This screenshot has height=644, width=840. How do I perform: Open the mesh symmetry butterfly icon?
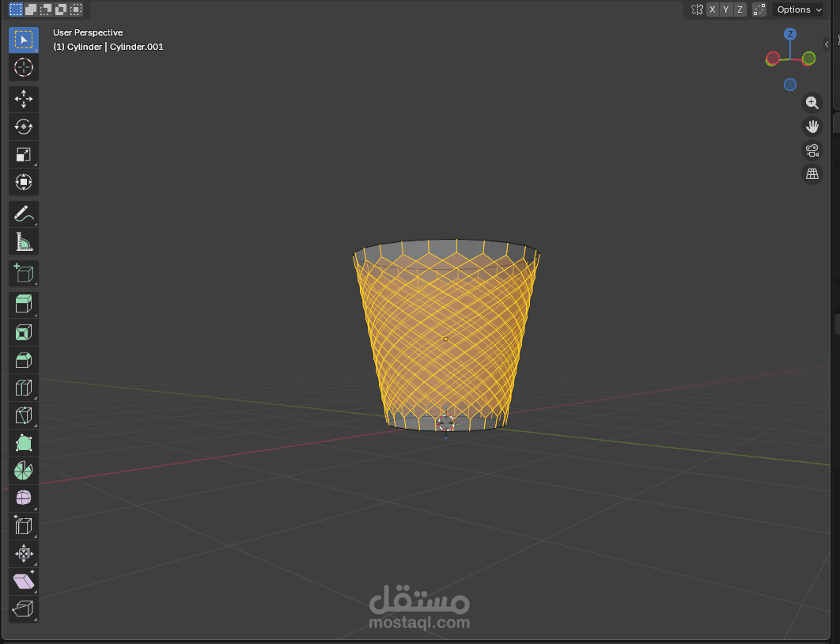(696, 9)
